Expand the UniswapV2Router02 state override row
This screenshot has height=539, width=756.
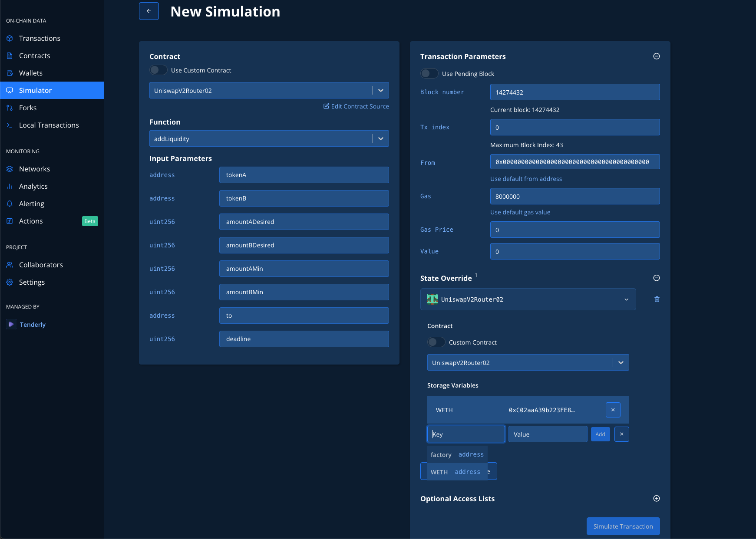[x=528, y=299]
